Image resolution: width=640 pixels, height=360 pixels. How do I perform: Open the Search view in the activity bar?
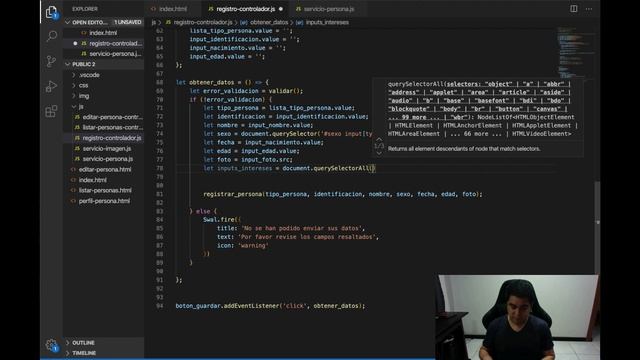click(x=51, y=36)
